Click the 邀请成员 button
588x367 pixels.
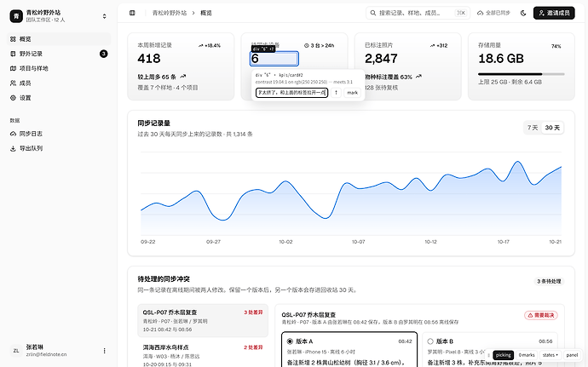[554, 13]
